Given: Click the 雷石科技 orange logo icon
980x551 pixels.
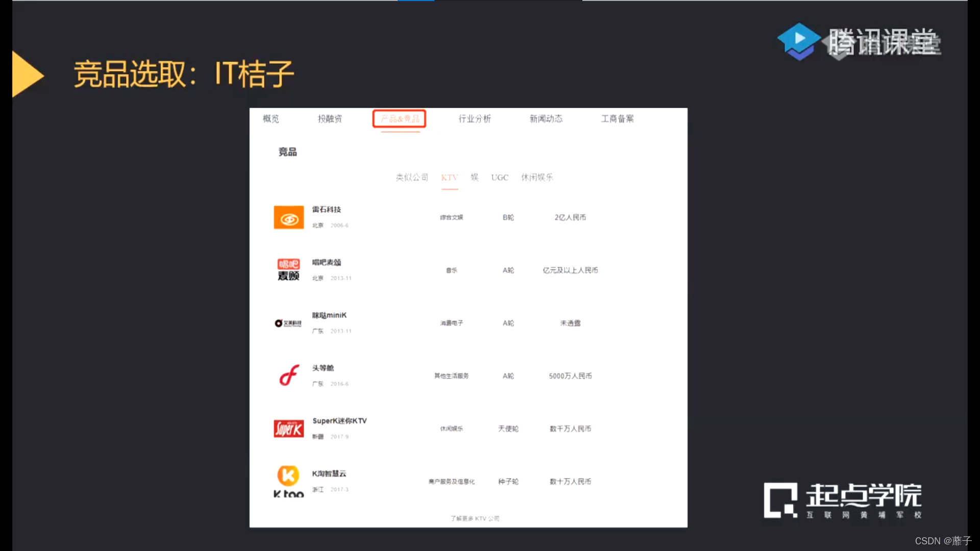Looking at the screenshot, I should click(x=288, y=217).
